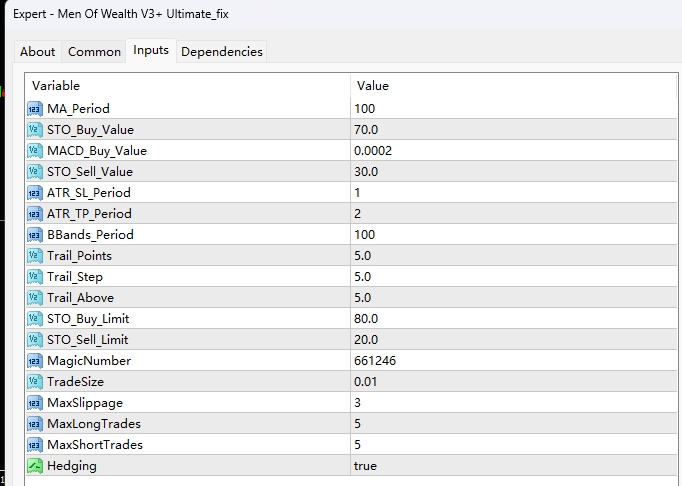Viewport: 682px width, 486px height.
Task: Click the BBands_Period integer icon
Action: [35, 234]
